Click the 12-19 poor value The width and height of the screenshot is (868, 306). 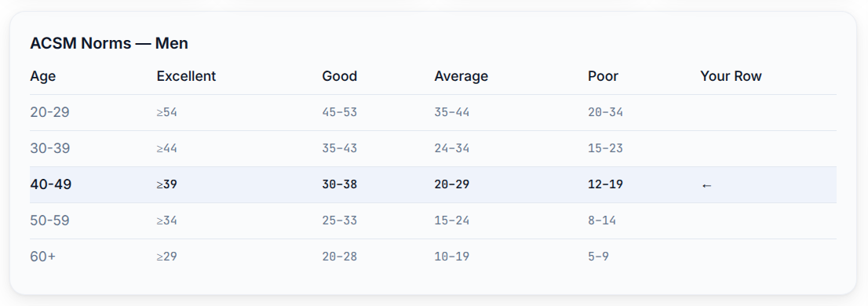pyautogui.click(x=605, y=185)
